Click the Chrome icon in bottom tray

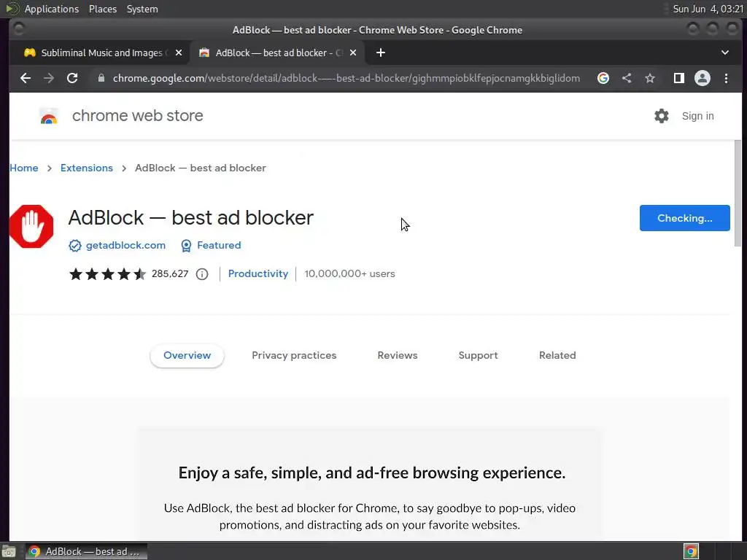691,551
